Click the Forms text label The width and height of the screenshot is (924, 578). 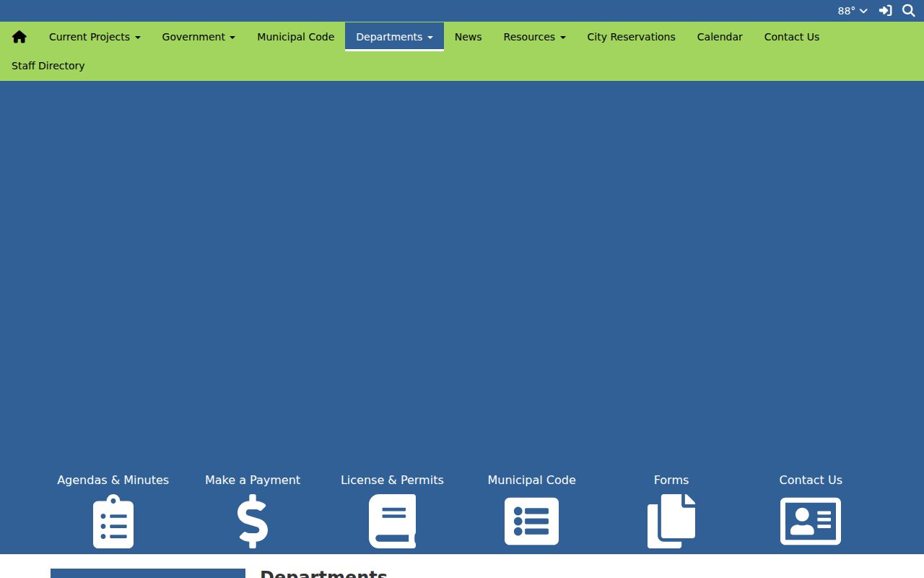671,480
